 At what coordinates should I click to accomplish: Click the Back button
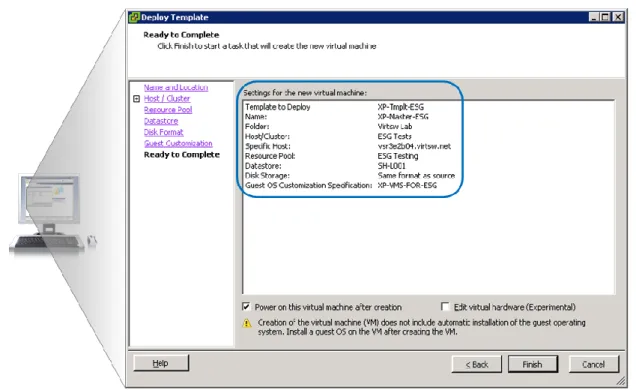[477, 364]
